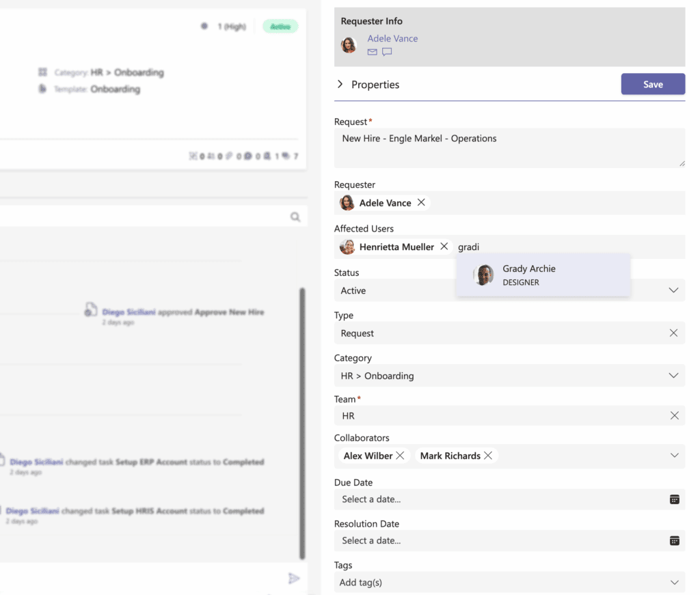Viewport: 700px width, 595px height.
Task: Select Grady Archie from the suggestion list
Action: pos(530,275)
